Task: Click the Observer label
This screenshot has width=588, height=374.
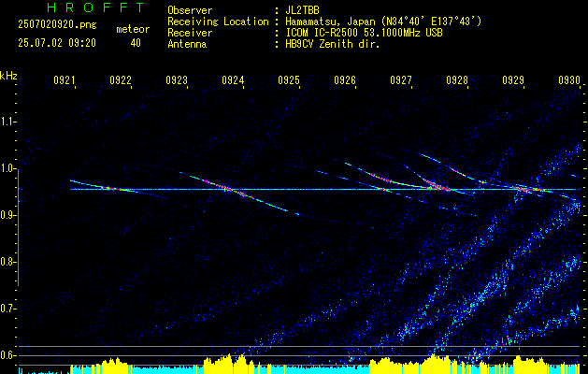Action: (x=190, y=10)
